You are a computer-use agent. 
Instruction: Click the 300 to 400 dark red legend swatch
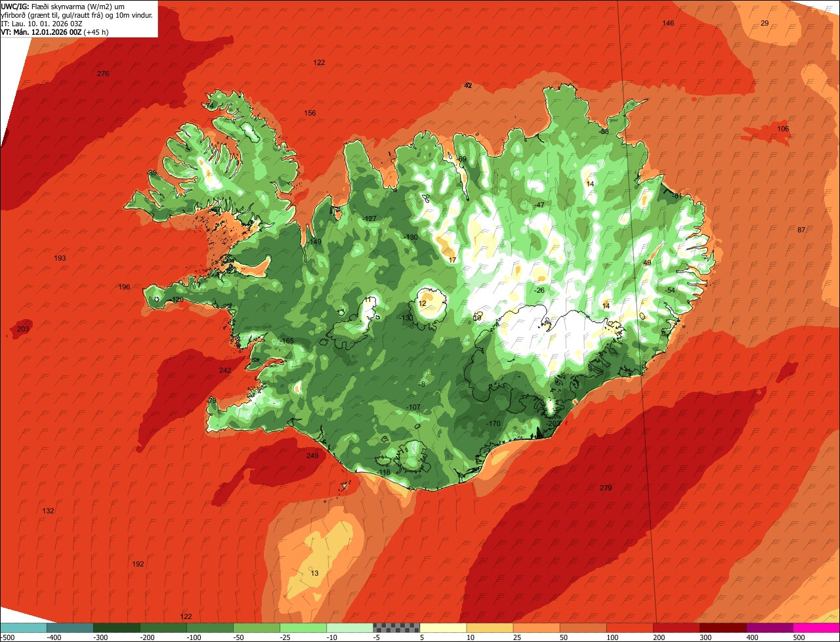723,628
